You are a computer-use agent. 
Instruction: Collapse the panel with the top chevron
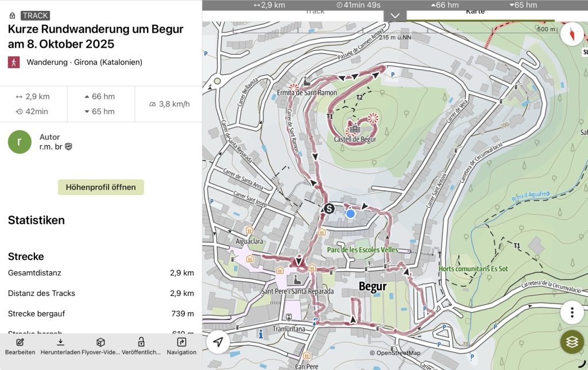point(395,15)
